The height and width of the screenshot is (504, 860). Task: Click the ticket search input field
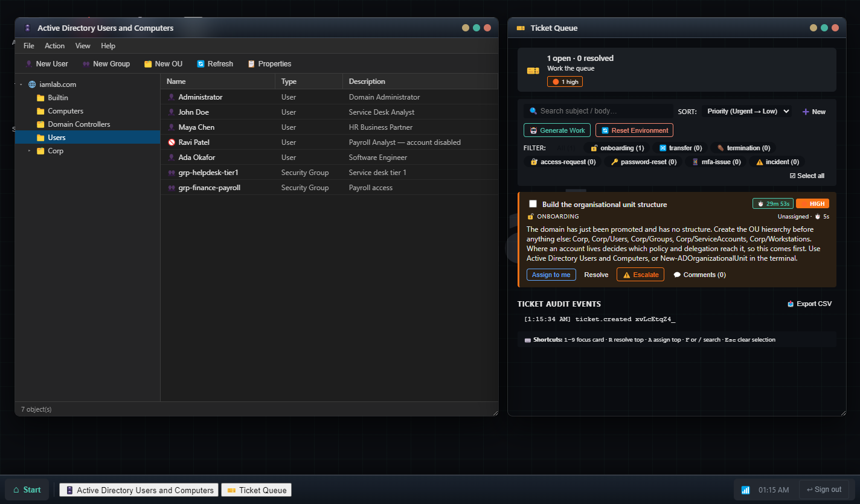tap(598, 111)
